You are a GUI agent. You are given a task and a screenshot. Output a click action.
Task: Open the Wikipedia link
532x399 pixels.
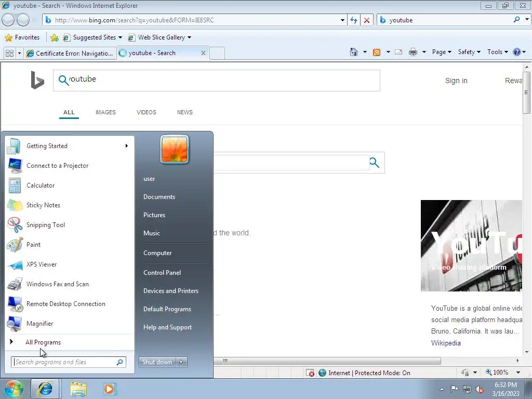pyautogui.click(x=445, y=343)
